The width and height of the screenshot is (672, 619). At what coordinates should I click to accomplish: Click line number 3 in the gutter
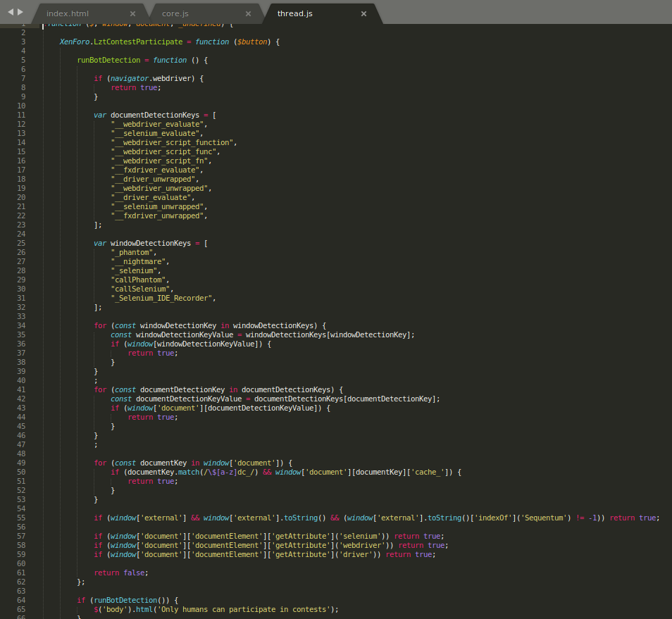(x=23, y=42)
